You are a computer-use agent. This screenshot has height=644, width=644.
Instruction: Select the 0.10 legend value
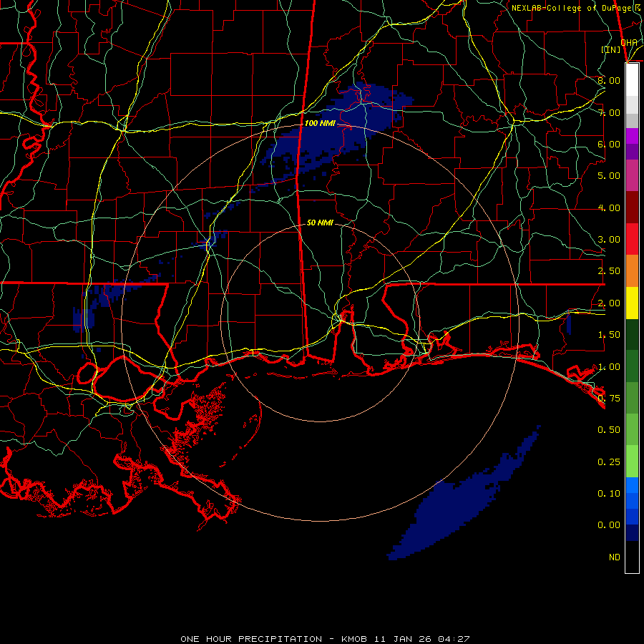(x=609, y=494)
